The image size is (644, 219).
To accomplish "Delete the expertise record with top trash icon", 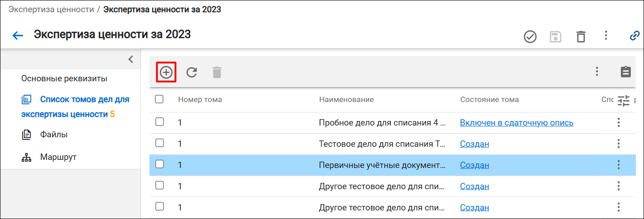I will pos(581,37).
